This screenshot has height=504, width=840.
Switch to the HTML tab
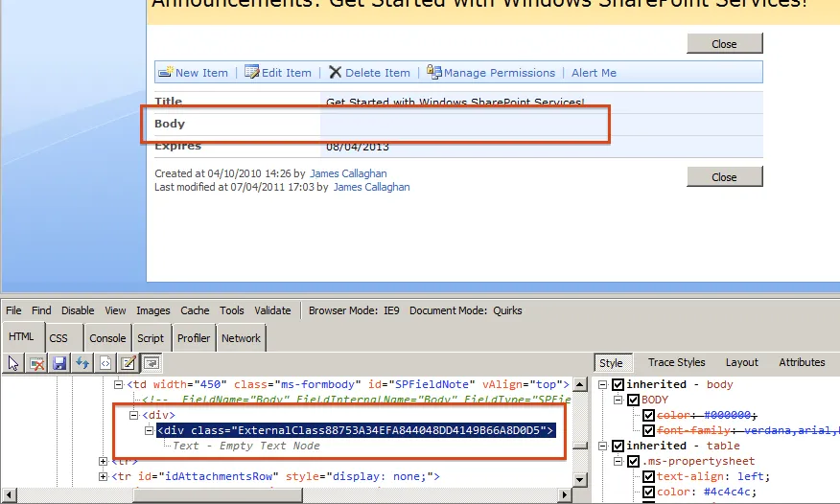click(21, 336)
